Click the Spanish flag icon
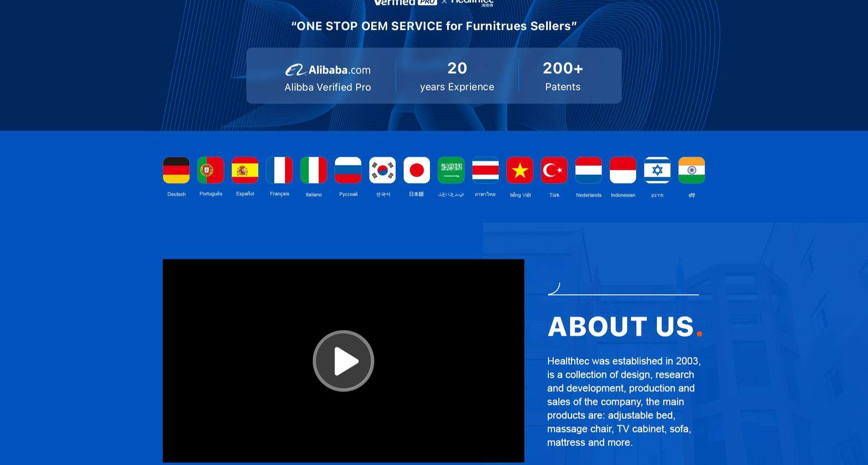 (x=245, y=170)
